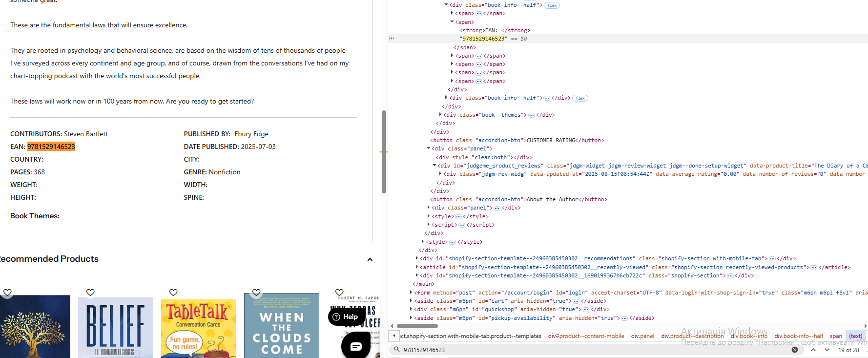The width and height of the screenshot is (868, 358).
Task: Collapse the span containing the EAN strong tag
Action: (452, 22)
